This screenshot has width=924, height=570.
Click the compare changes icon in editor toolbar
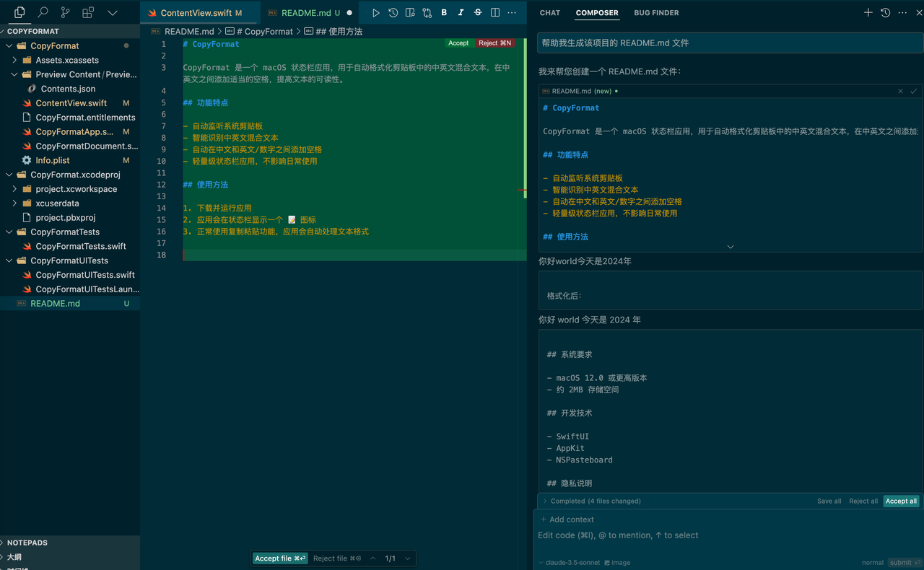point(427,13)
